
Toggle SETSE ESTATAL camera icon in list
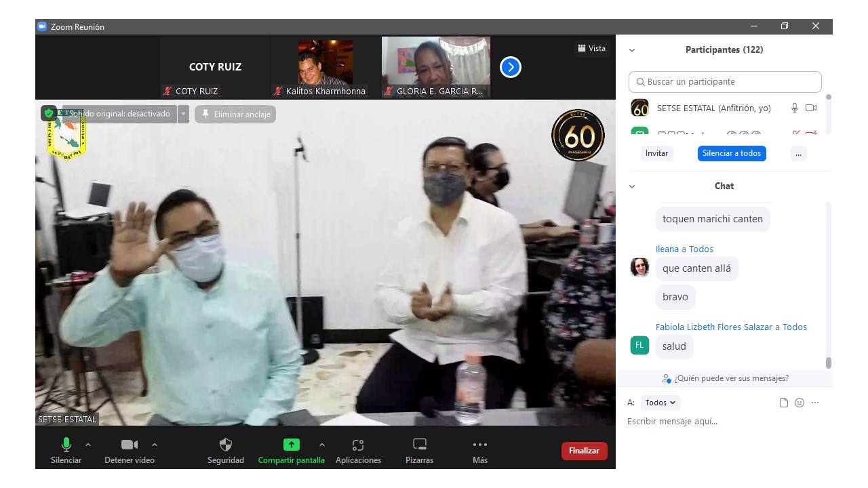[811, 108]
